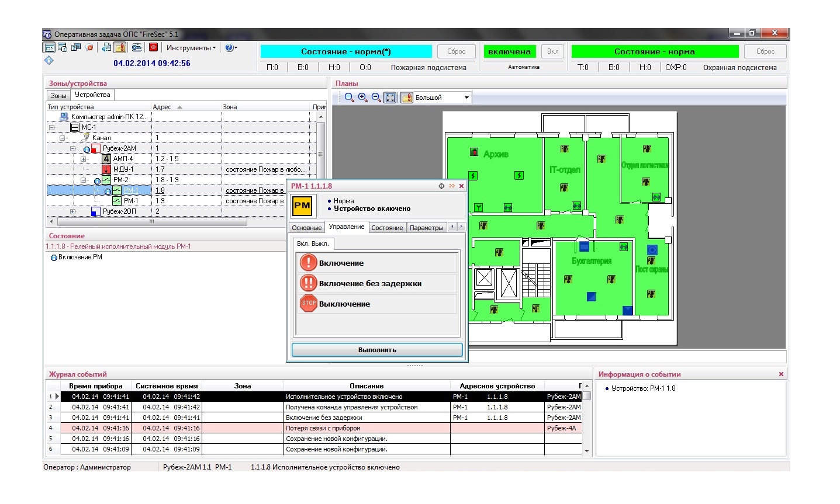The width and height of the screenshot is (840, 504).
Task: Open the 'Большой' size dropdown
Action: (x=466, y=98)
